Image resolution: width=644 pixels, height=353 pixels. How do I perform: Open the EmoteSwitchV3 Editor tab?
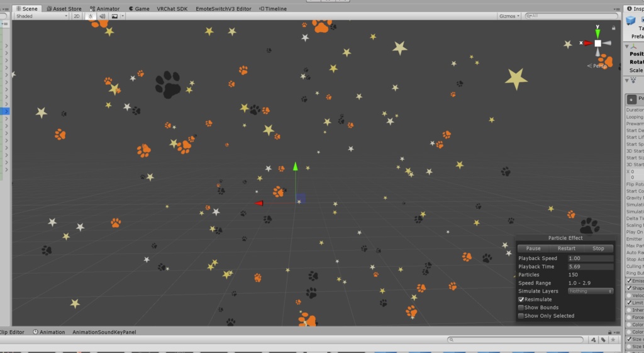point(223,9)
